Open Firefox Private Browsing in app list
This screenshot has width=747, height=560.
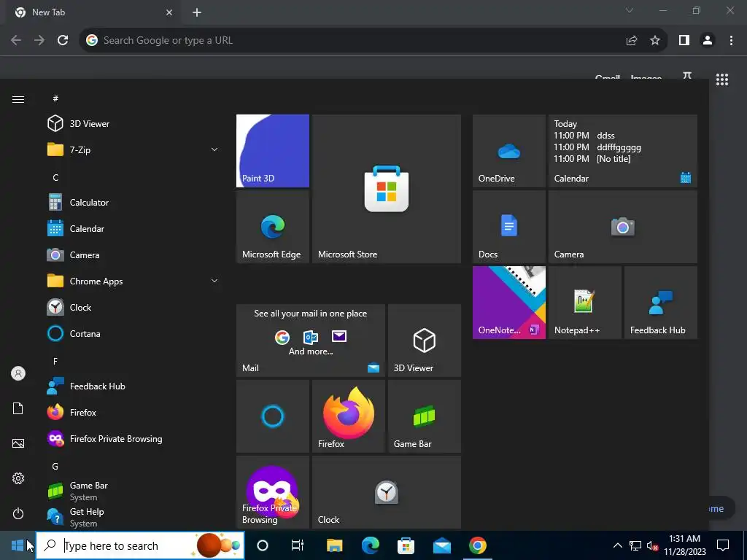tap(133, 438)
